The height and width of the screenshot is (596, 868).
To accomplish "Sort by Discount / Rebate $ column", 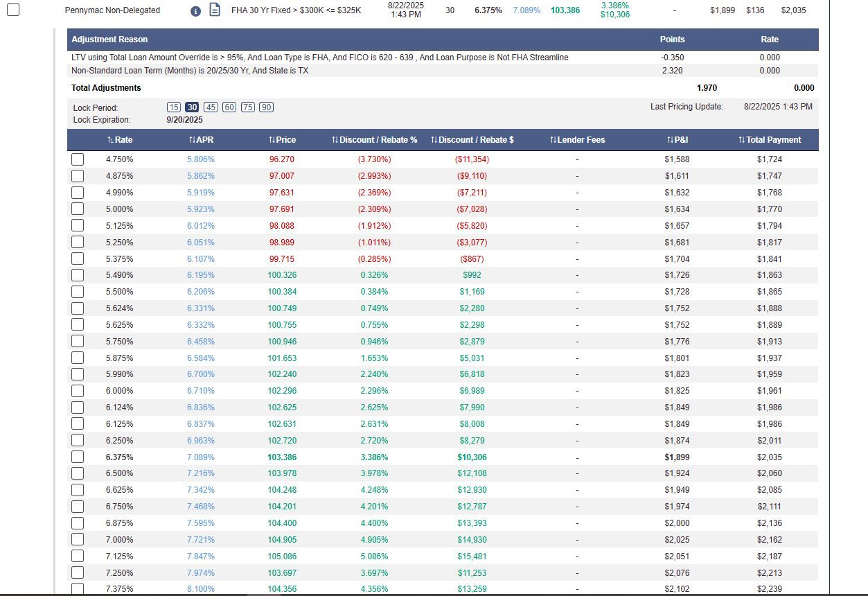I will point(472,140).
